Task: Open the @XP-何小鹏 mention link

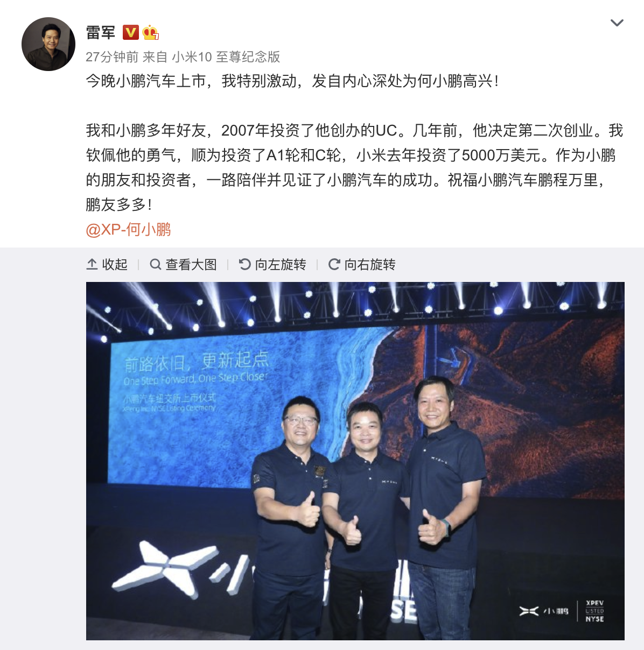Action: 129,230
